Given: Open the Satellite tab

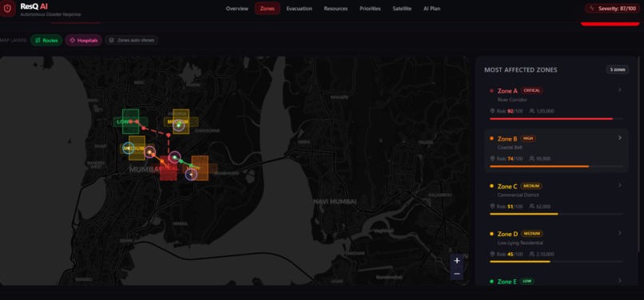Looking at the screenshot, I should click(x=402, y=9).
